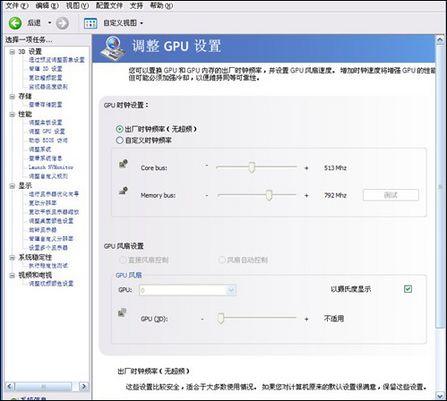Viewport: 447px width, 401px height.
Task: Go back using the green 后退 arrow
Action: tap(15, 23)
